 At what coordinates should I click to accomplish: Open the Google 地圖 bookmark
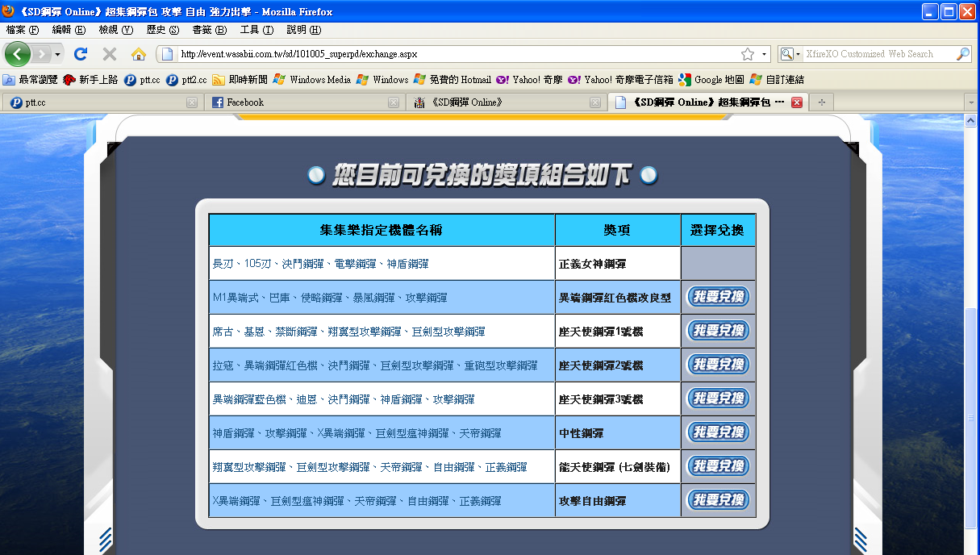point(711,80)
